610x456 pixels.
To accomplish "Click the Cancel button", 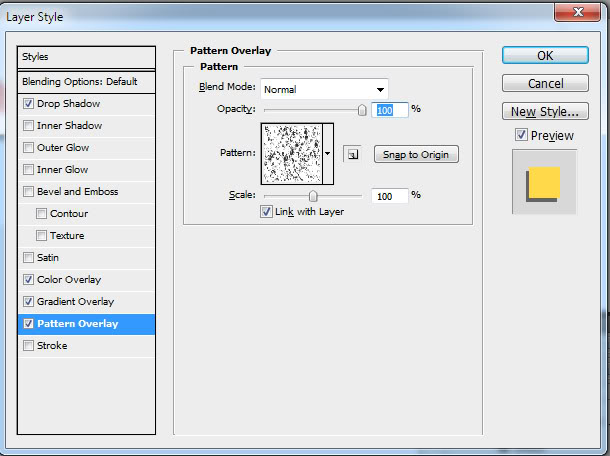I will point(545,83).
